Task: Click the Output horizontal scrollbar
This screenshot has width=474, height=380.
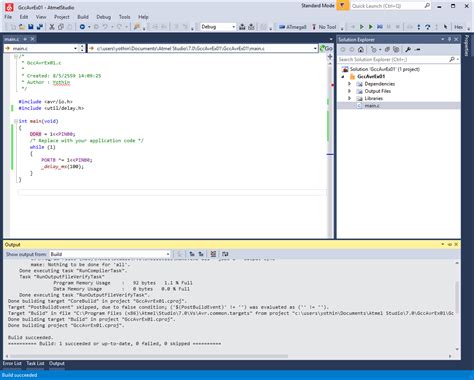Action: tap(149, 356)
